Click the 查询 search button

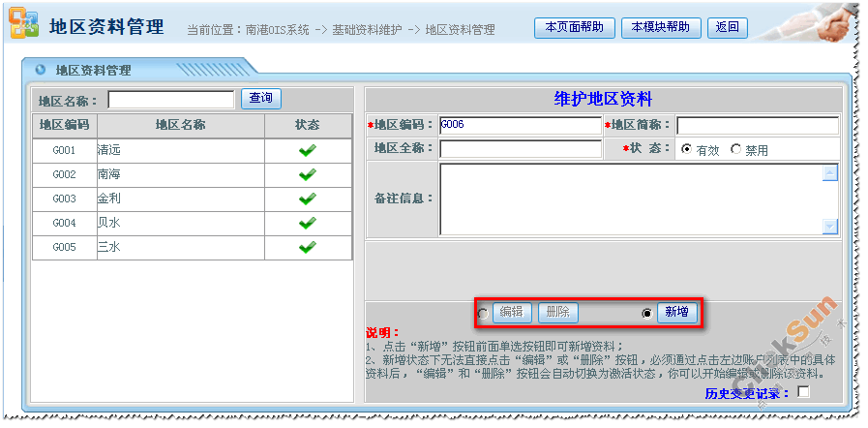click(260, 99)
